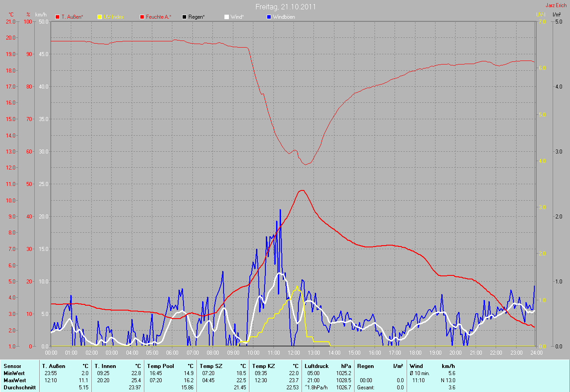Click the yellow UV Index legend swatch
This screenshot has height=392, width=570.
click(x=100, y=17)
